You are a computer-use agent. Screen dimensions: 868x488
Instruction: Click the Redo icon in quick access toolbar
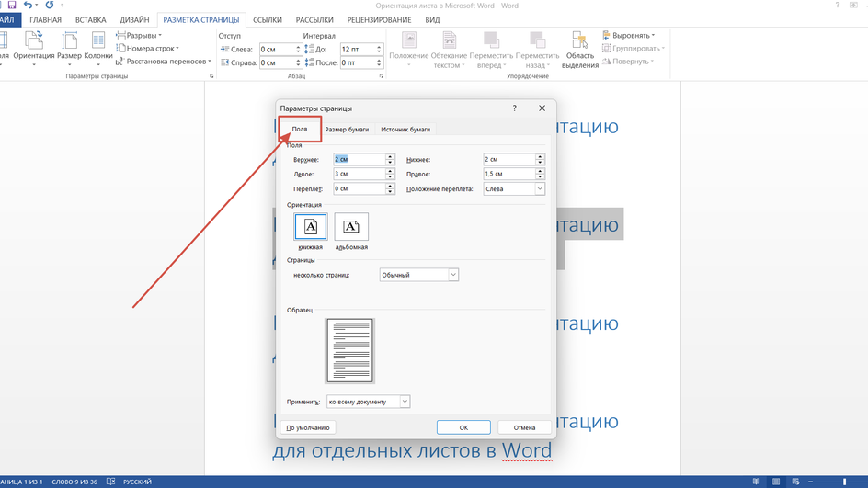click(x=50, y=5)
